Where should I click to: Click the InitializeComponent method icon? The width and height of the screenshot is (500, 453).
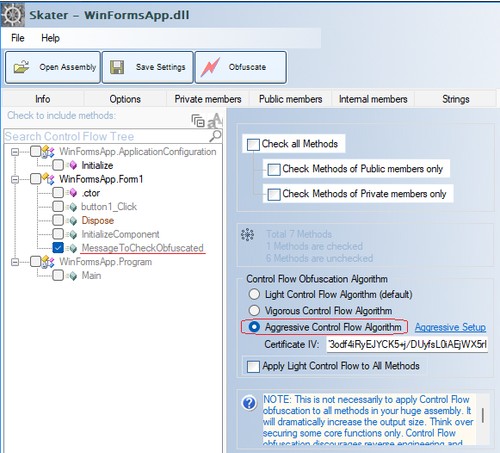[x=71, y=234]
